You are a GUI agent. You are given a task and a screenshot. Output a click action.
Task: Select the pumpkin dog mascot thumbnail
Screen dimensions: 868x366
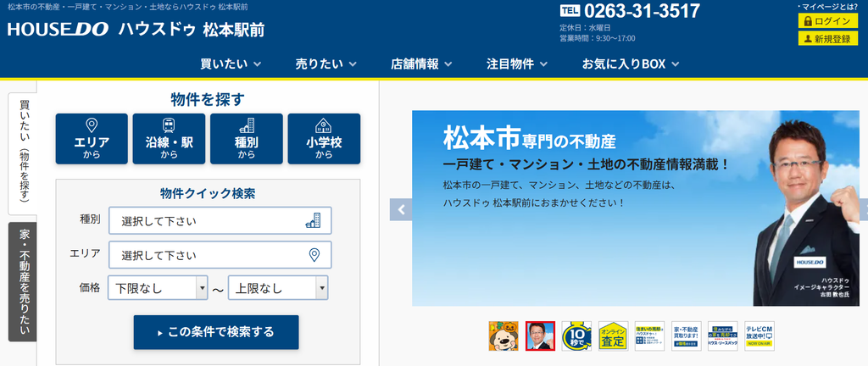point(504,335)
